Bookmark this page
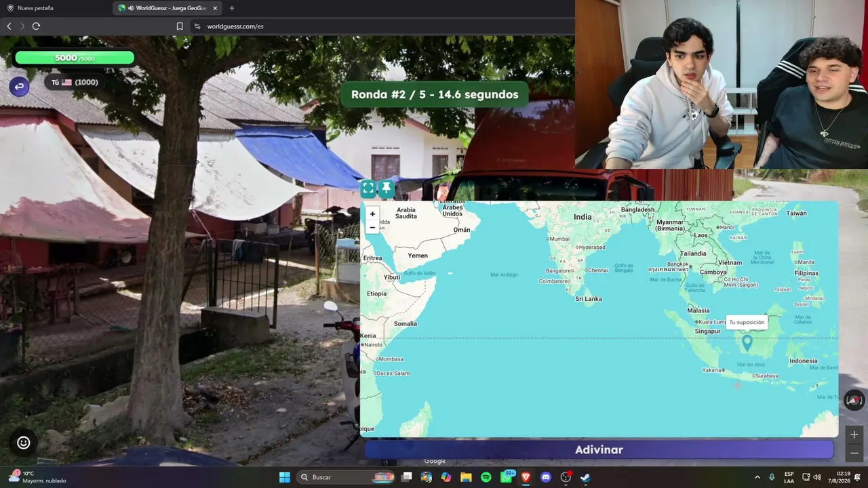Screen dimensions: 868x488 pos(180,26)
